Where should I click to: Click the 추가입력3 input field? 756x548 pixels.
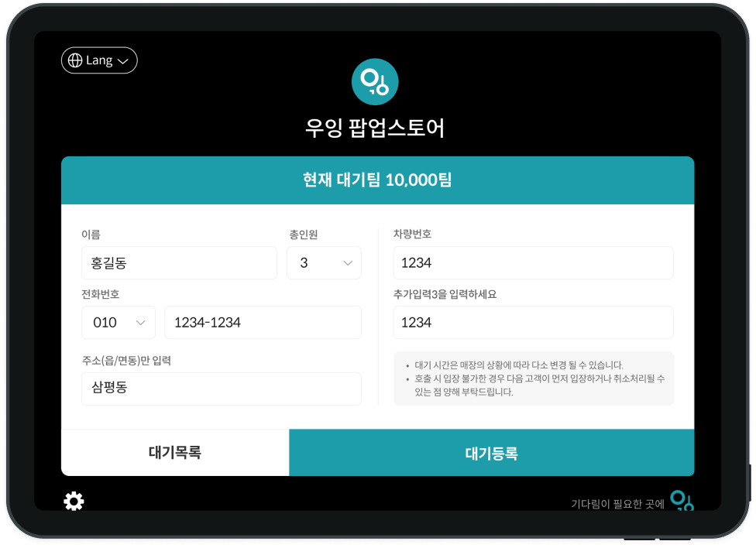[533, 323]
